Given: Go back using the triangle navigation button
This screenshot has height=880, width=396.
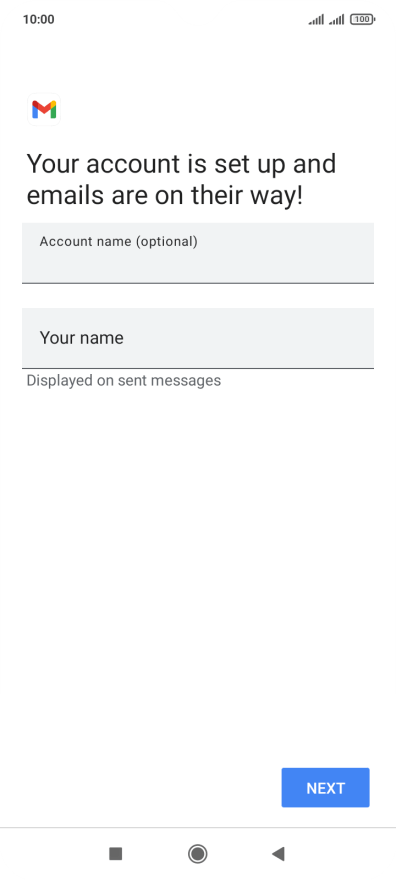Looking at the screenshot, I should point(278,854).
